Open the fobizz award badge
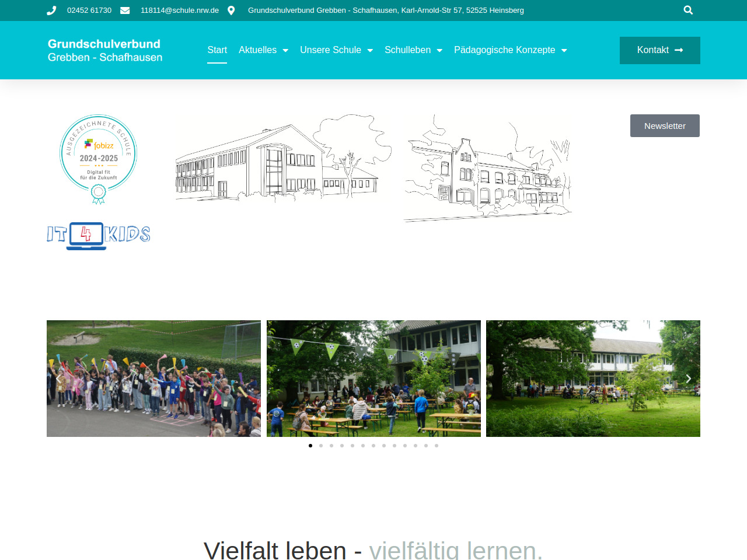 click(99, 159)
